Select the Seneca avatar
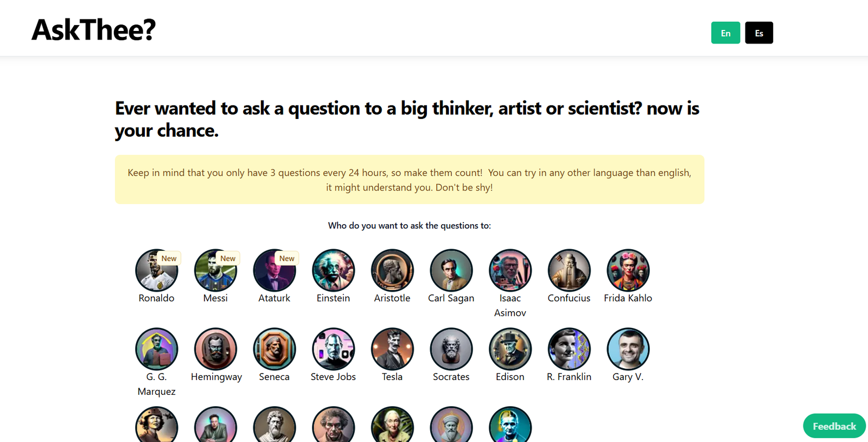The image size is (868, 442). tap(275, 349)
